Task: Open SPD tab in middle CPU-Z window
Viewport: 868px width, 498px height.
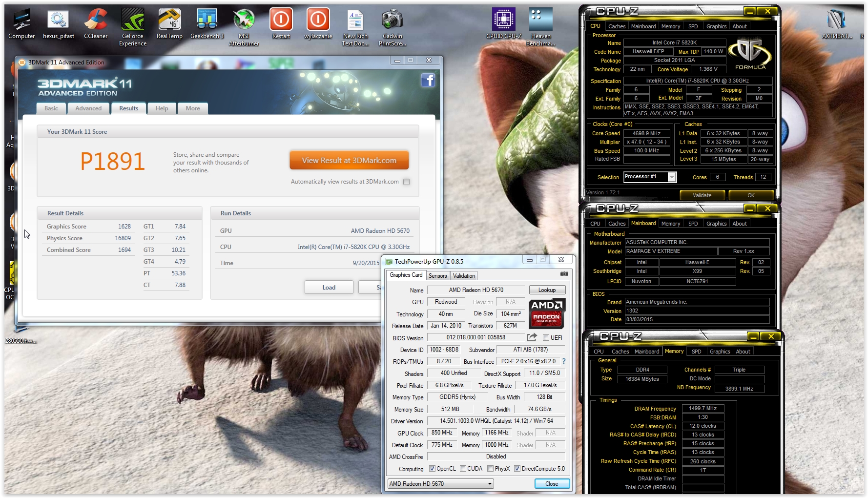Action: [x=693, y=224]
